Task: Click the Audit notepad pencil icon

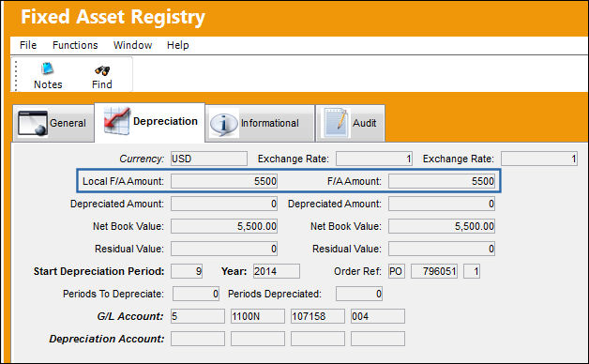Action: pos(337,123)
